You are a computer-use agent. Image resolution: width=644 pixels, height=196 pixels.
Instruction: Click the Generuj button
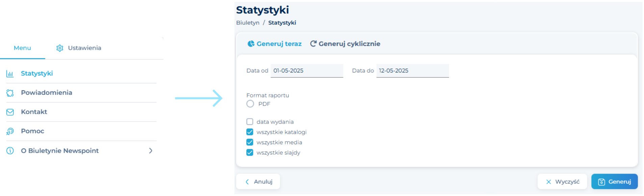pyautogui.click(x=614, y=182)
